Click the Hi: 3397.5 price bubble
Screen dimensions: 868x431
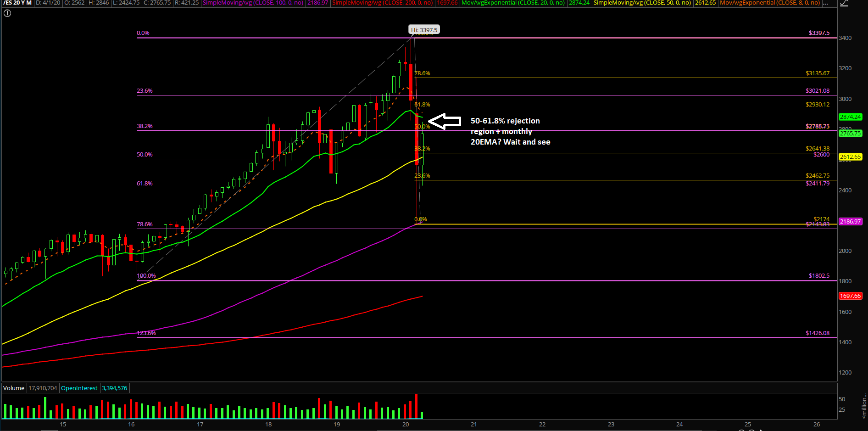[x=424, y=30]
